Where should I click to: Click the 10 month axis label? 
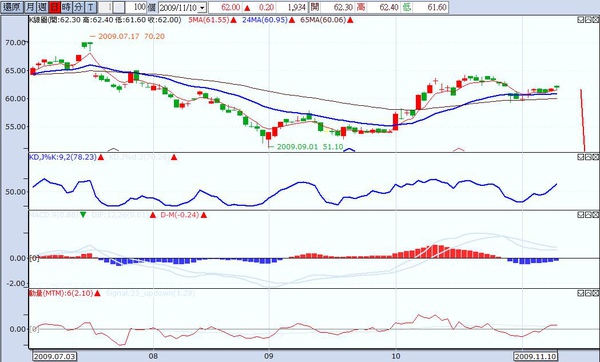point(396,357)
